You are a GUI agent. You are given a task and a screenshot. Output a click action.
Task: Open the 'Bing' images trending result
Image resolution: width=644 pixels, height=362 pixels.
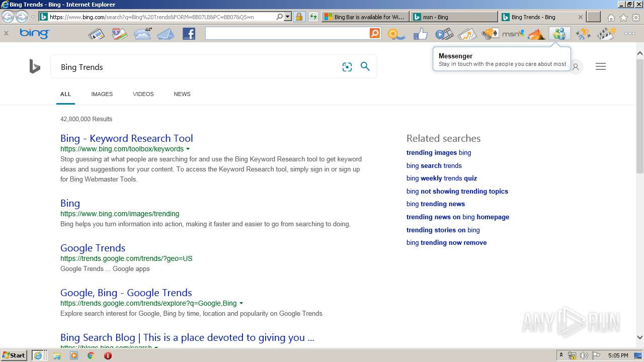click(x=70, y=203)
